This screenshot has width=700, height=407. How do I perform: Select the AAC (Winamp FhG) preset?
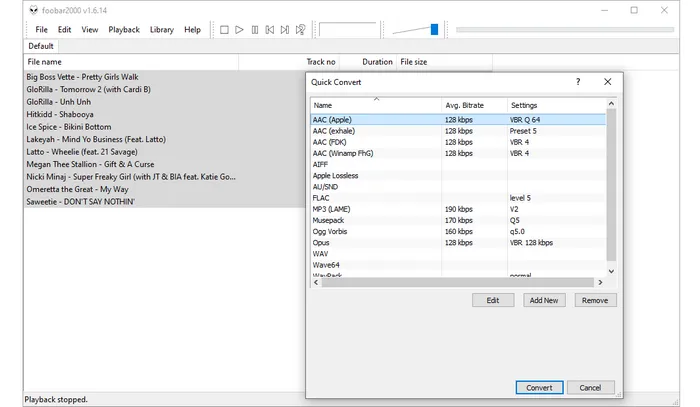[458, 153]
